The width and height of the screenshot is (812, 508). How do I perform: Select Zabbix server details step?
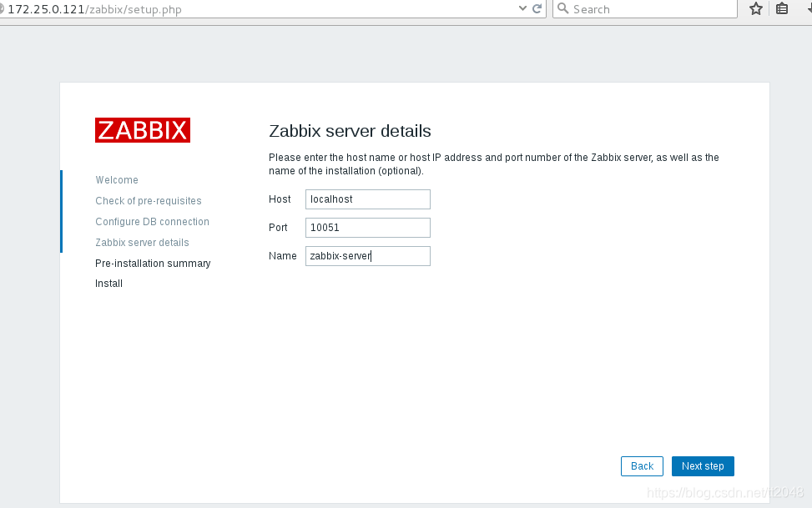(142, 243)
